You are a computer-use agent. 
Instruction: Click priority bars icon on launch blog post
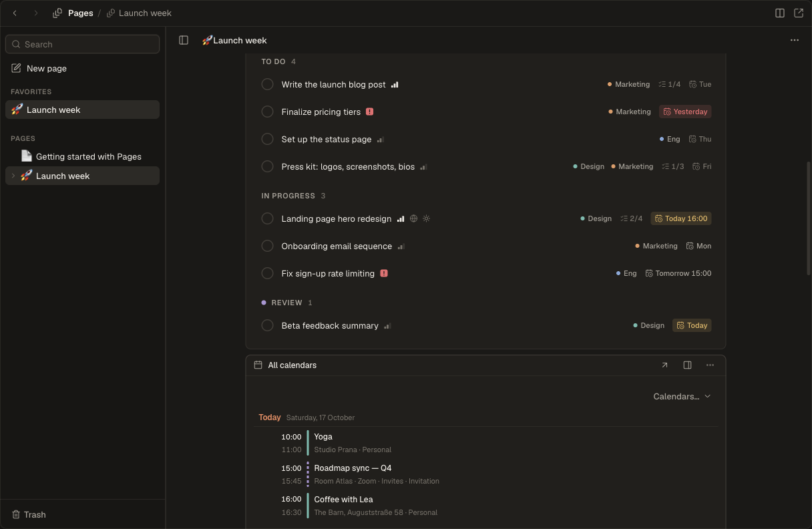pyautogui.click(x=395, y=85)
